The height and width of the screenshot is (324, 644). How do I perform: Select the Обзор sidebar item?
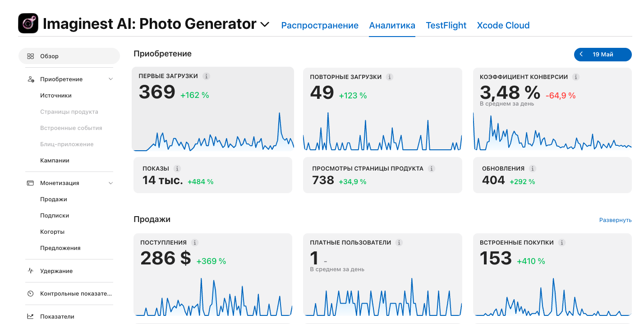[x=69, y=56]
